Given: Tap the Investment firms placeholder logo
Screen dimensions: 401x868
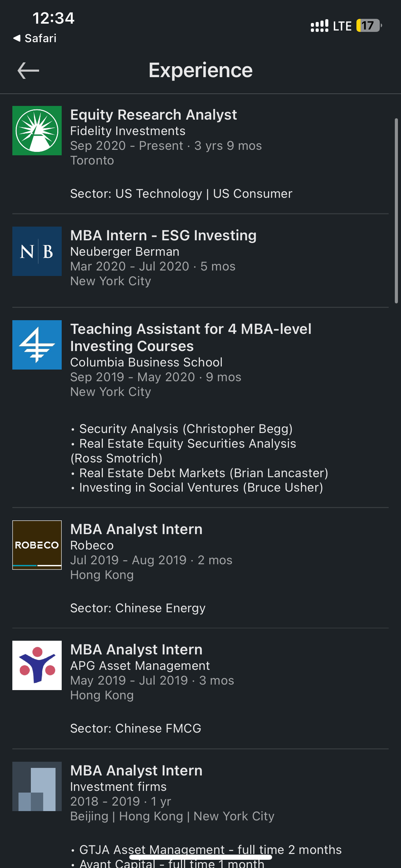Looking at the screenshot, I should click(x=37, y=786).
